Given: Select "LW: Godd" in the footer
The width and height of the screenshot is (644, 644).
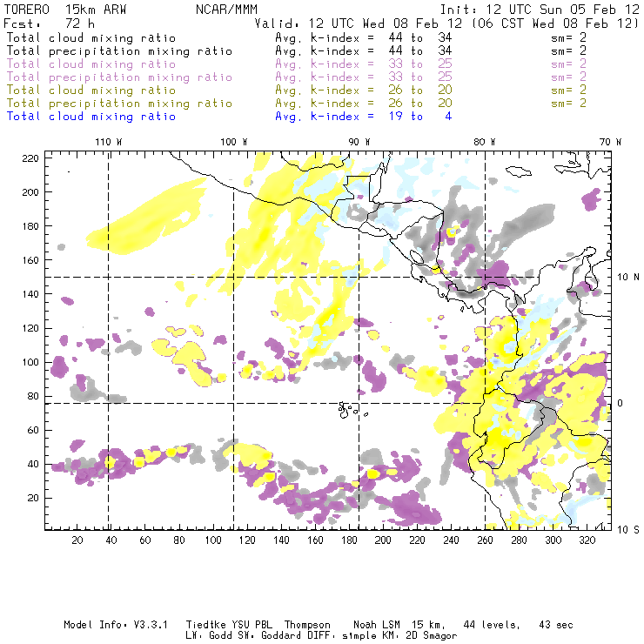Looking at the screenshot, I should tap(209, 635).
